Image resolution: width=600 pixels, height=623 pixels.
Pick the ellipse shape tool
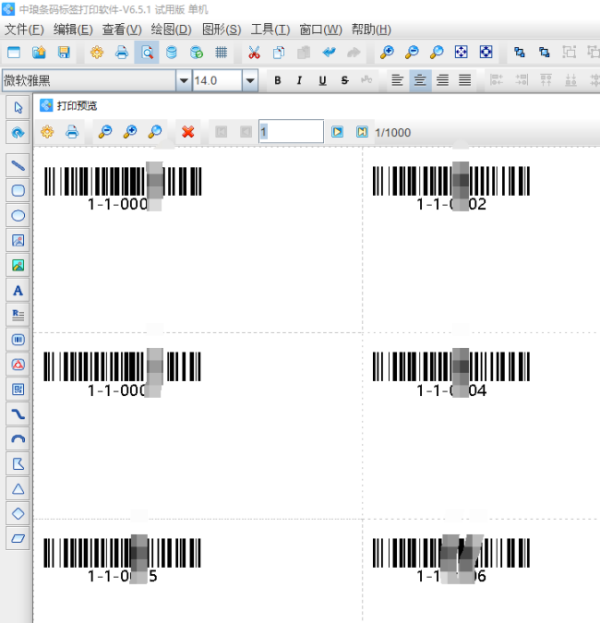17,215
